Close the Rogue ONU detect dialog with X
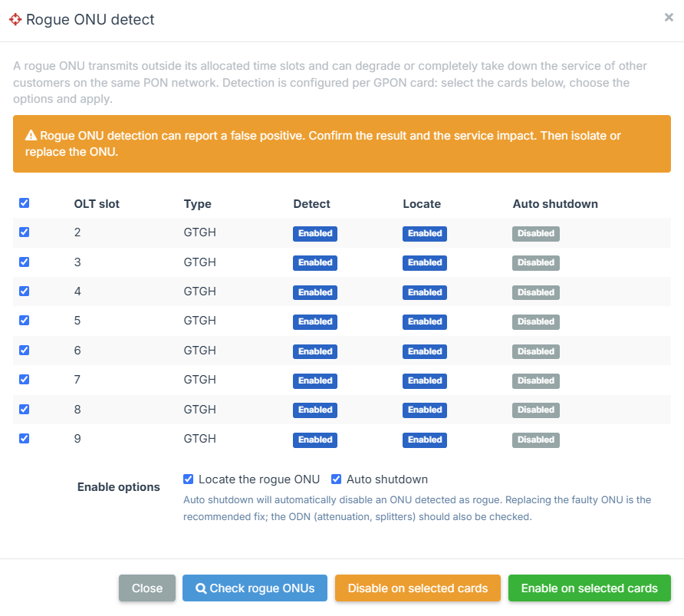 coord(669,17)
